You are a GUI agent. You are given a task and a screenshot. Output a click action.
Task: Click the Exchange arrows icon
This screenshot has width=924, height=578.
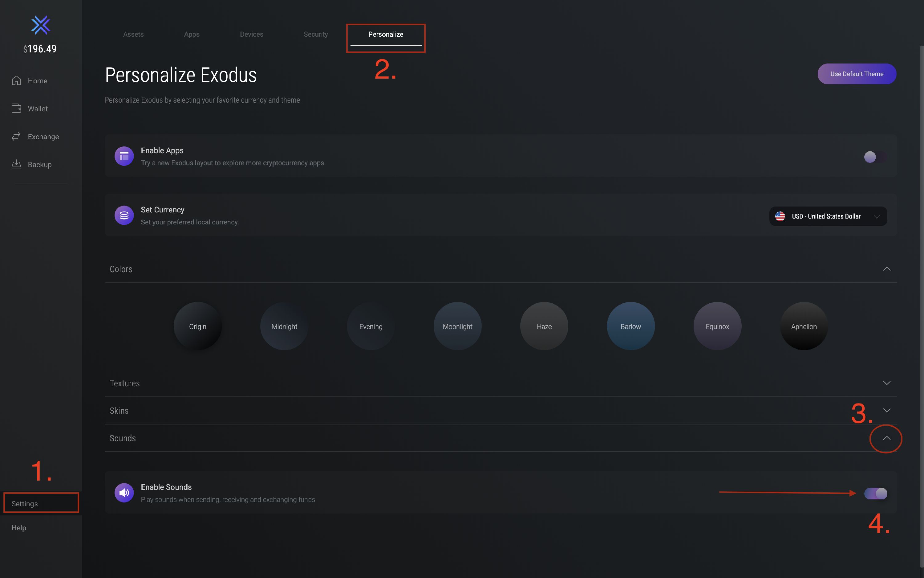(16, 137)
